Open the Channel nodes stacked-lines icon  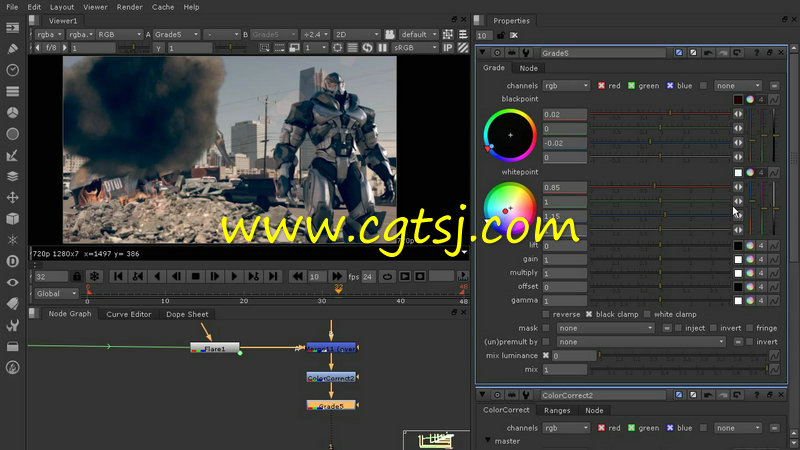(x=12, y=91)
